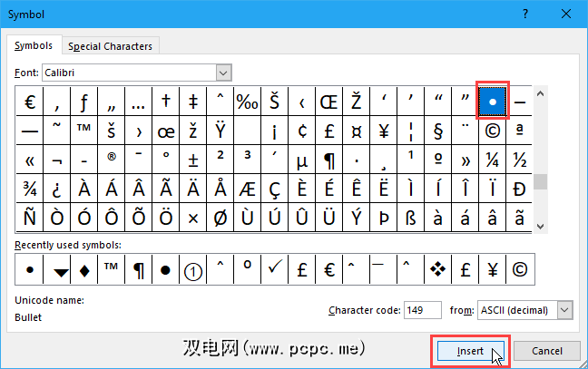Select the three quarters fraction symbol
Image resolution: width=588 pixels, height=369 pixels.
point(30,189)
